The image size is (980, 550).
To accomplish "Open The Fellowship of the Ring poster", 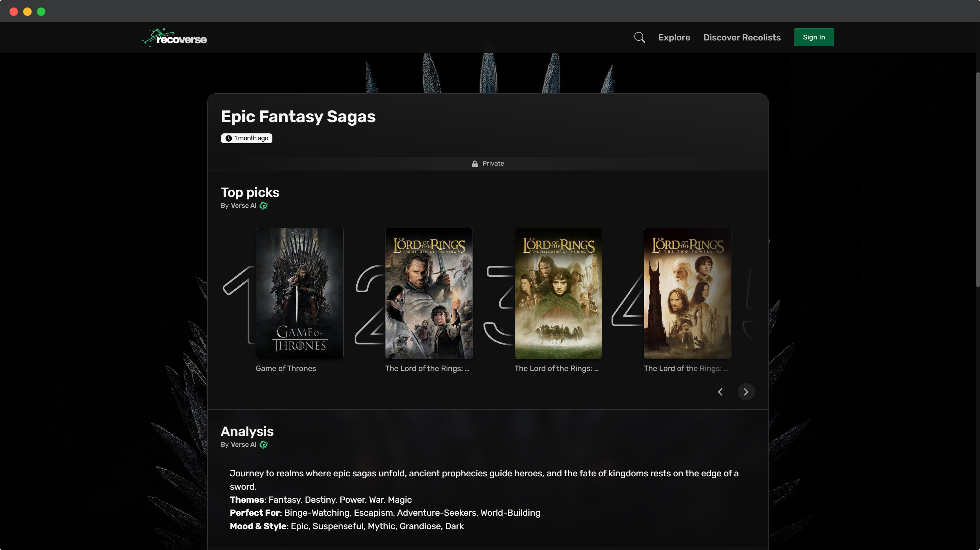I will pos(558,293).
